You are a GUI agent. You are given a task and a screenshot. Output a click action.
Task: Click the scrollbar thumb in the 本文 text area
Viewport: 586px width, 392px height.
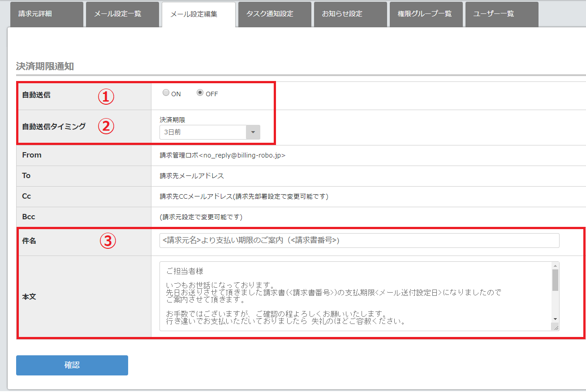(x=555, y=280)
